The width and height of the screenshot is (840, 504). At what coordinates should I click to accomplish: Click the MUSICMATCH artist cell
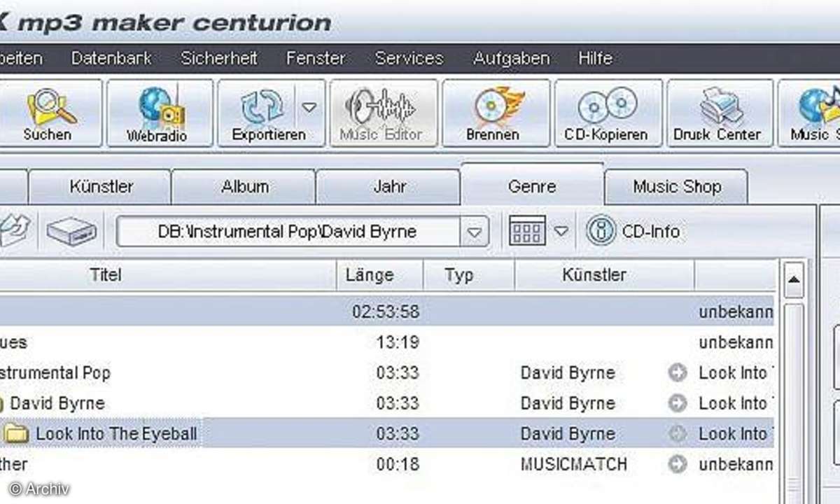pyautogui.click(x=574, y=465)
